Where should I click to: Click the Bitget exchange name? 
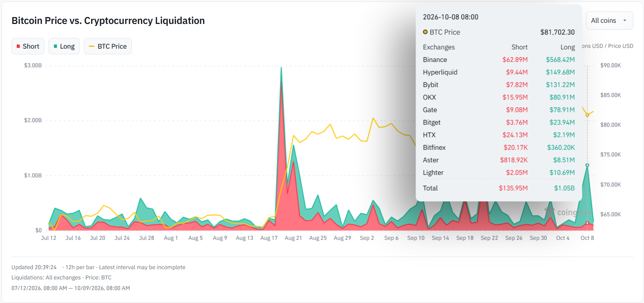pyautogui.click(x=432, y=122)
